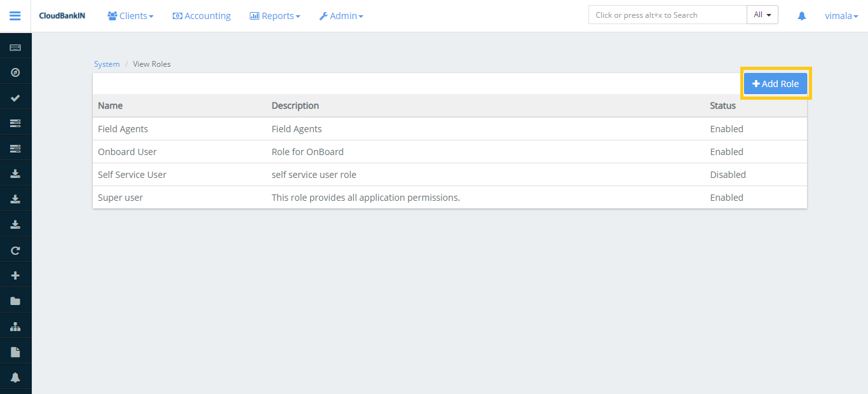868x394 pixels.
Task: Open the document file icon in sidebar
Action: tap(15, 352)
